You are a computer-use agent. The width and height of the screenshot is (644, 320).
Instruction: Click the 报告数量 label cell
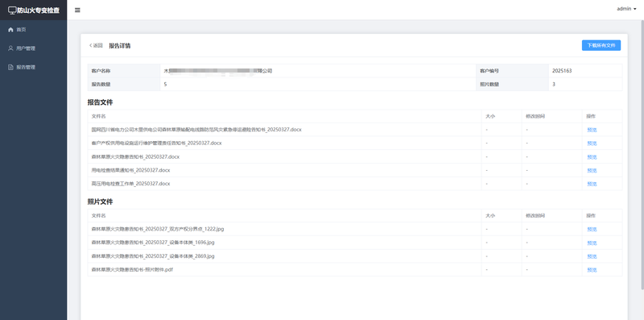[x=124, y=85]
